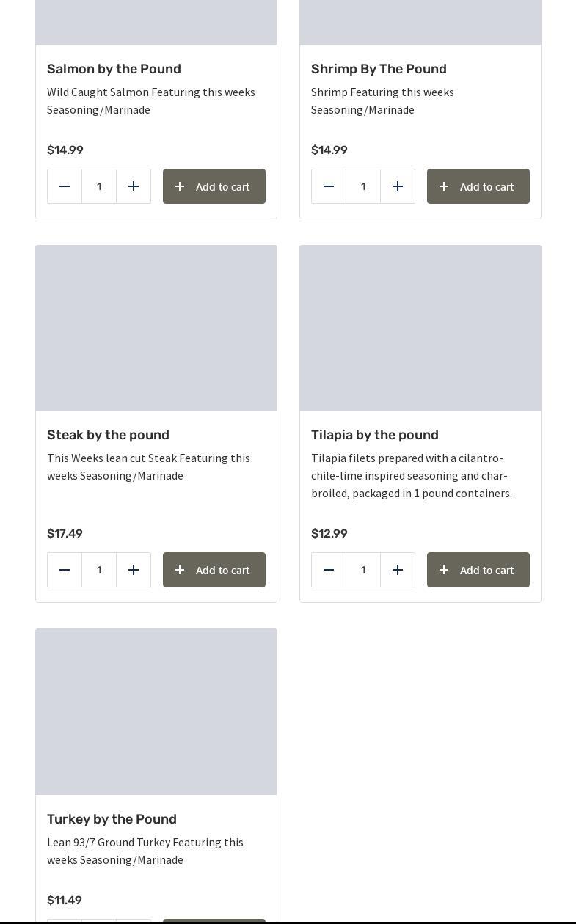Add Shrimp By The Pound to cart
Viewport: 576px width, 924px height.
click(478, 186)
